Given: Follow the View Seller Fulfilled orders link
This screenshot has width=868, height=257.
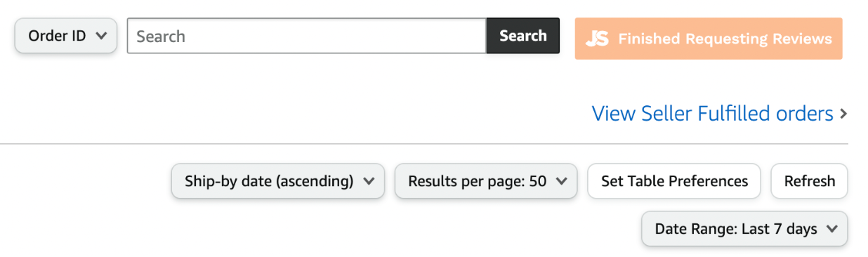Looking at the screenshot, I should (713, 114).
